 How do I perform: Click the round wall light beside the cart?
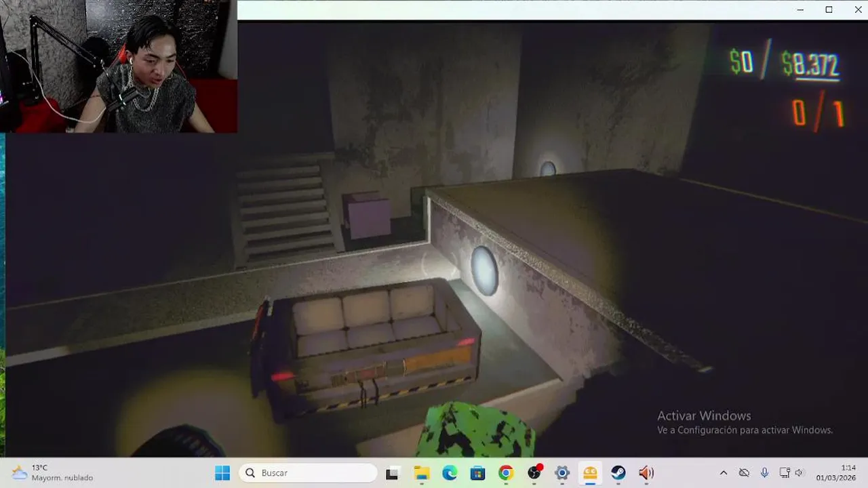(484, 270)
